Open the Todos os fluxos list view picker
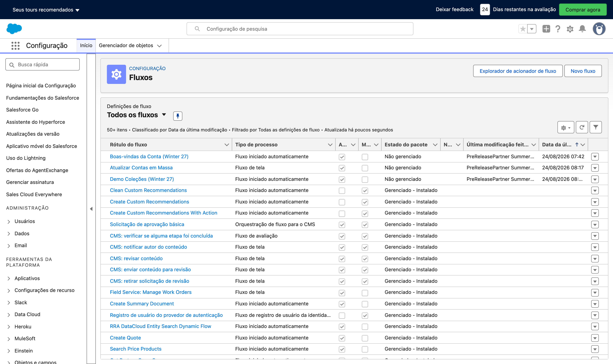 click(164, 115)
